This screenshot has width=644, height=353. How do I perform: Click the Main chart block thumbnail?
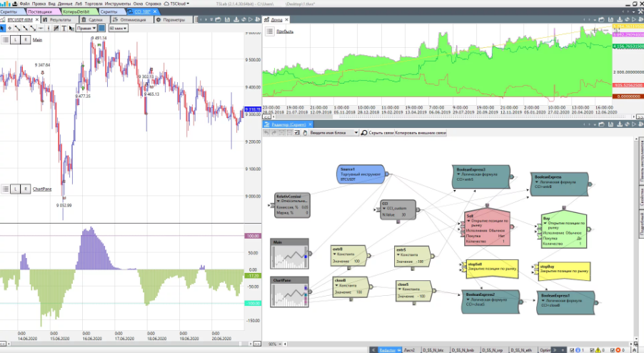click(289, 254)
